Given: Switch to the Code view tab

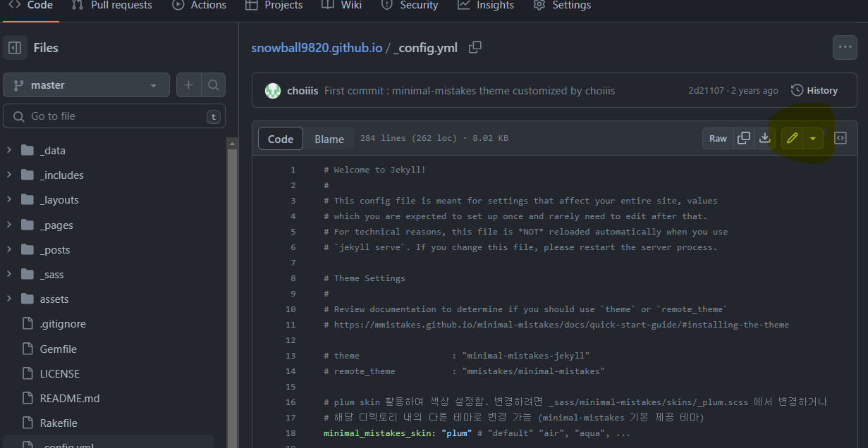Looking at the screenshot, I should [281, 139].
